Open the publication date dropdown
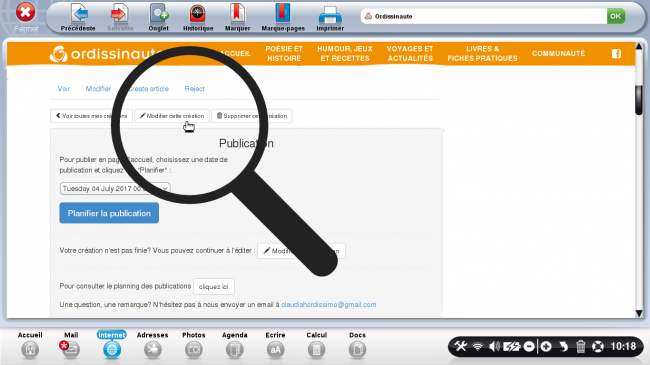This screenshot has height=365, width=650. (x=115, y=189)
